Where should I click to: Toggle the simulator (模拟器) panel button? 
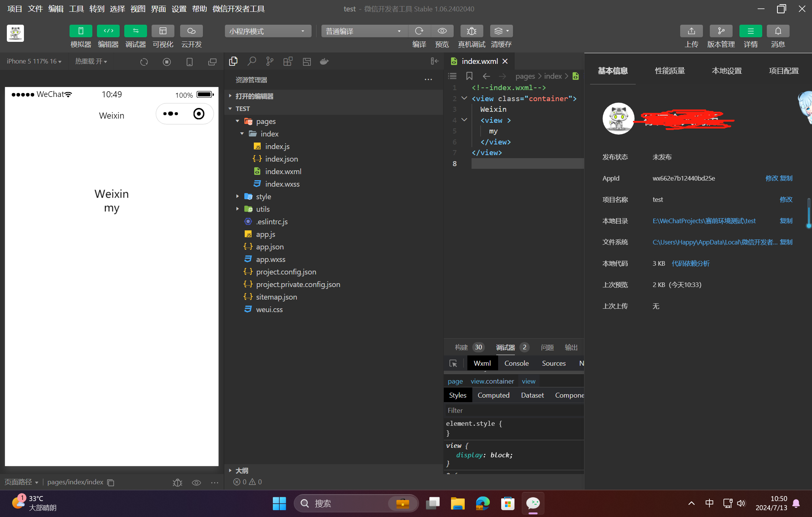tap(81, 31)
